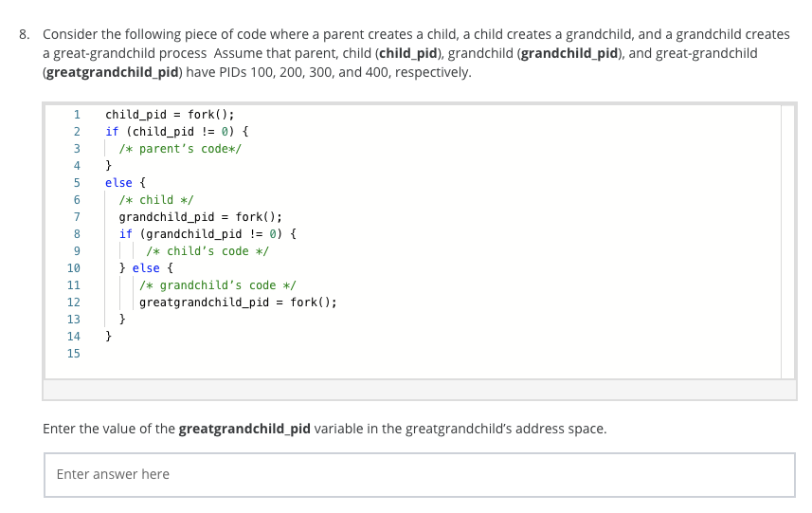Click the "/* child */" comment on line 6
This screenshot has width=812, height=513.
[155, 199]
